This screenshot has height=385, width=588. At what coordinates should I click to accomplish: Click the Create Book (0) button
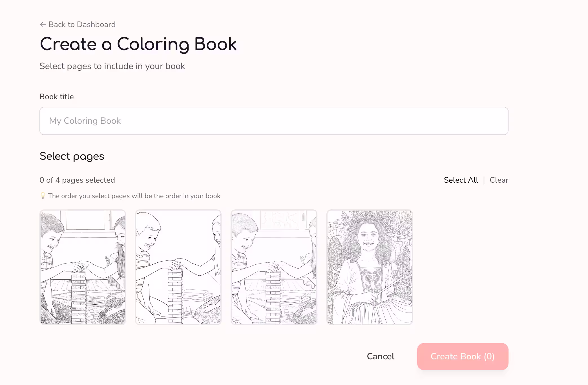(x=463, y=357)
